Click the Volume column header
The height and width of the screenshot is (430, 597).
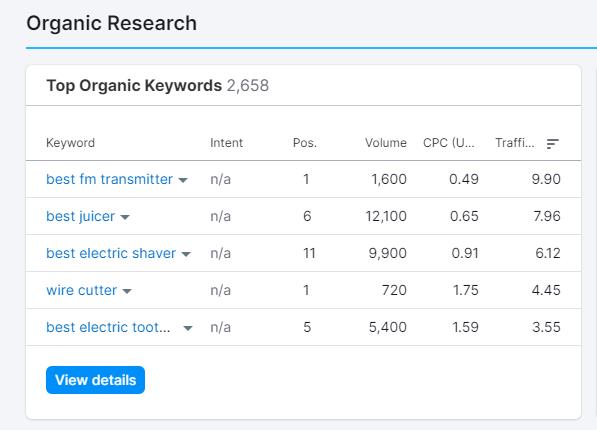(x=386, y=143)
